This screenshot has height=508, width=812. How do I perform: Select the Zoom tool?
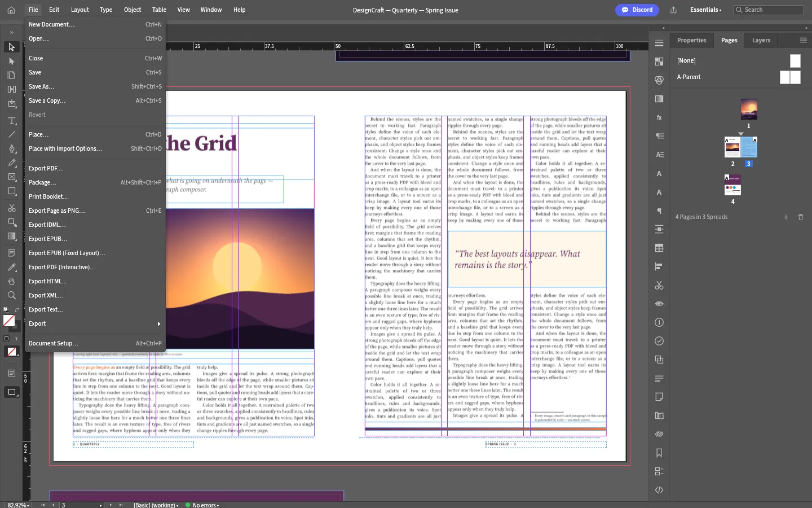click(x=11, y=295)
